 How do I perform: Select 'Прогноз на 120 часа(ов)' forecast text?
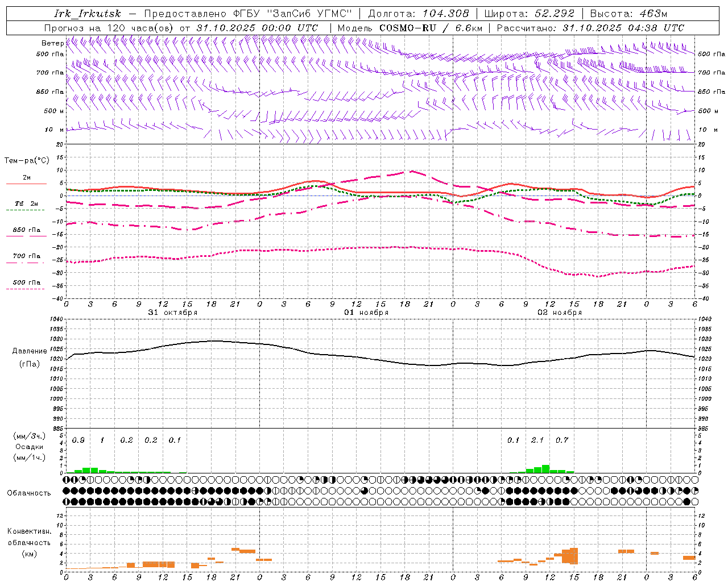pos(109,28)
